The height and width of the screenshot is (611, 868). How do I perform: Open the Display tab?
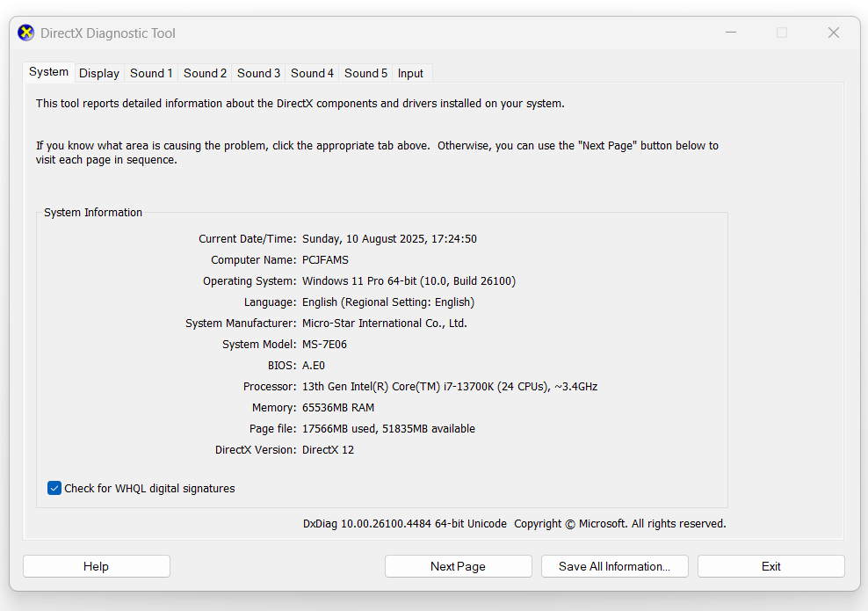(99, 73)
